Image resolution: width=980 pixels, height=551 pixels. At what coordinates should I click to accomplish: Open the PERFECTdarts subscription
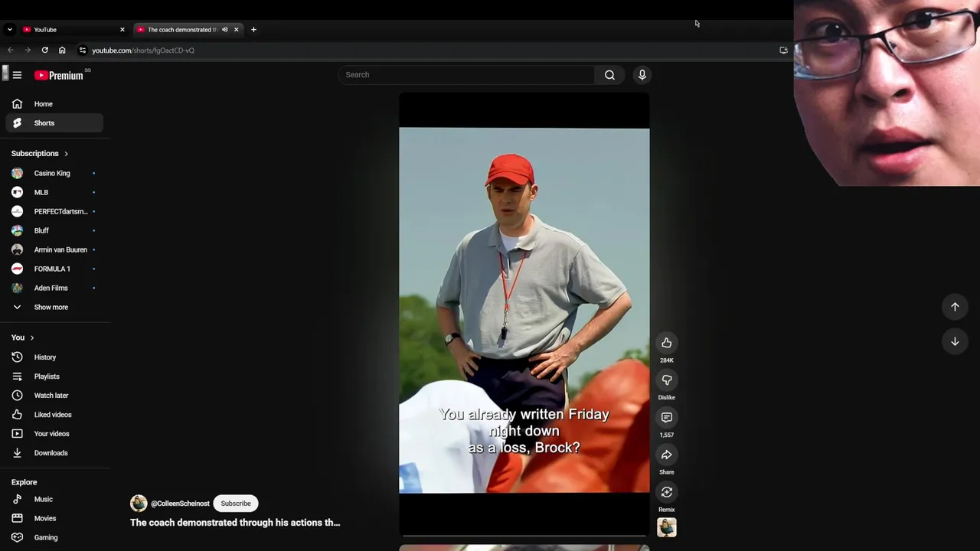[x=54, y=211]
